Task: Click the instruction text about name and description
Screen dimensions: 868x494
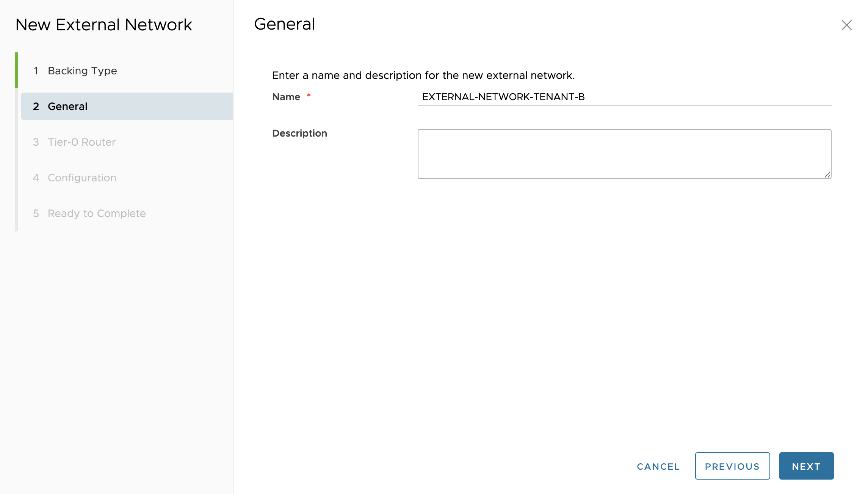Action: [x=423, y=76]
